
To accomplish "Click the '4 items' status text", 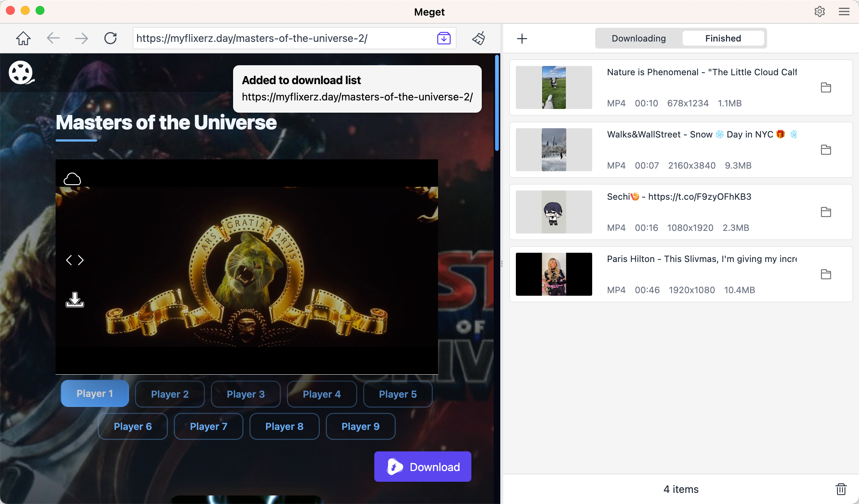I will (x=681, y=489).
